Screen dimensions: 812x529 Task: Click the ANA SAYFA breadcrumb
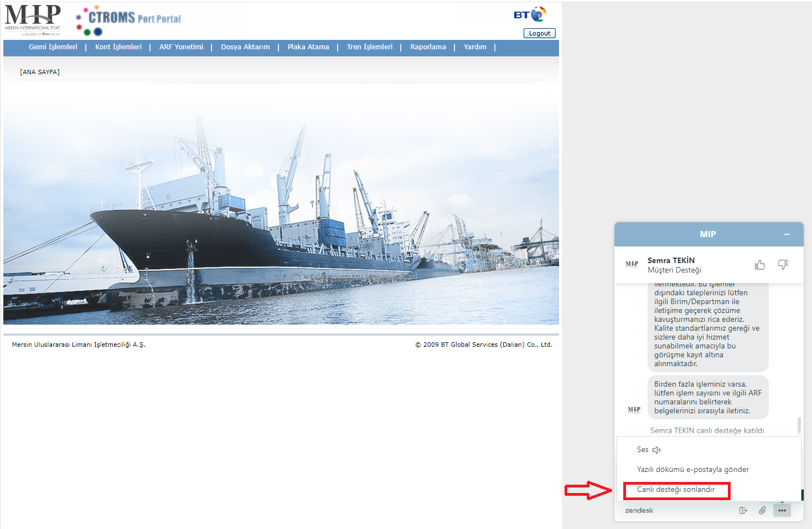click(x=40, y=72)
